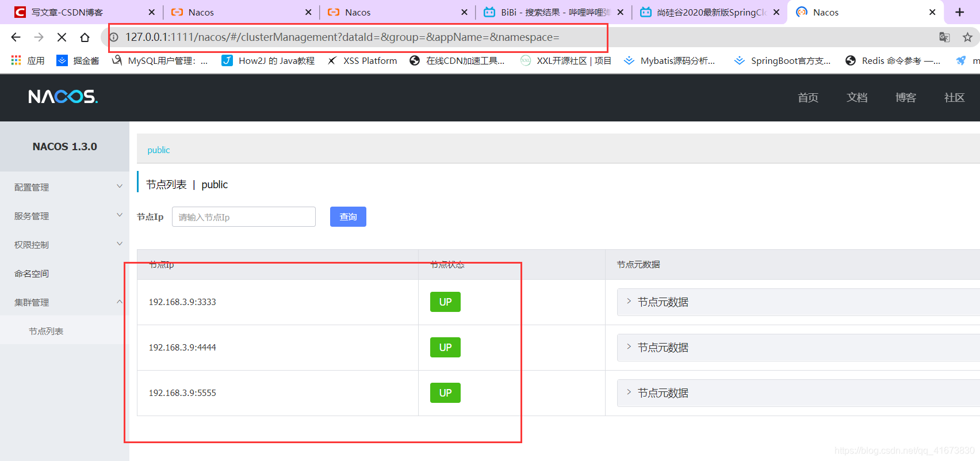Viewport: 980px width, 461px height.
Task: Bookmark this page with star icon
Action: (967, 37)
